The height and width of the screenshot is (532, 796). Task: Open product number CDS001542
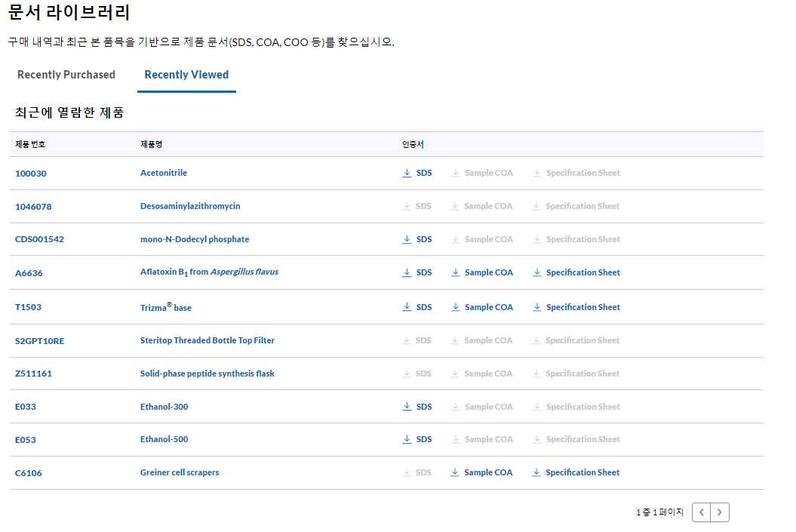pyautogui.click(x=39, y=239)
